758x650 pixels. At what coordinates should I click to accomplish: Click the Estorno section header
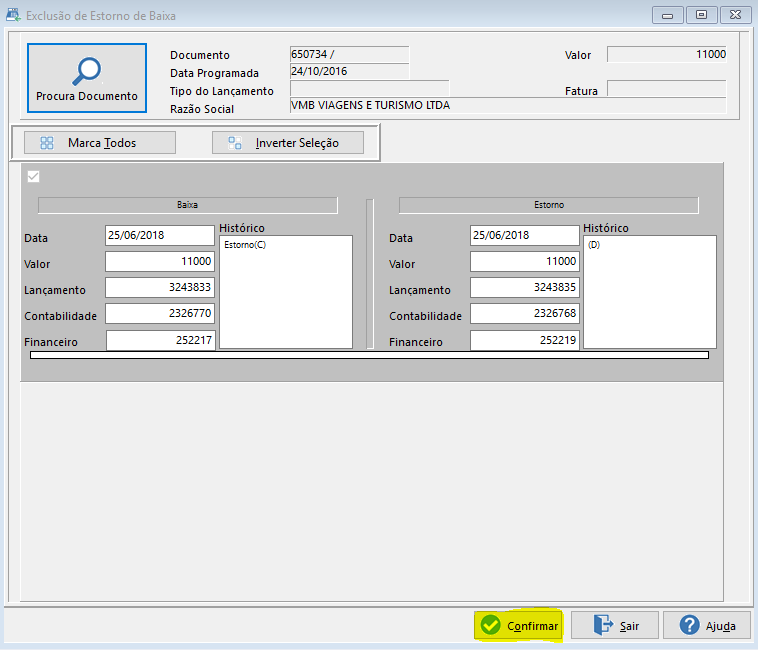point(549,205)
